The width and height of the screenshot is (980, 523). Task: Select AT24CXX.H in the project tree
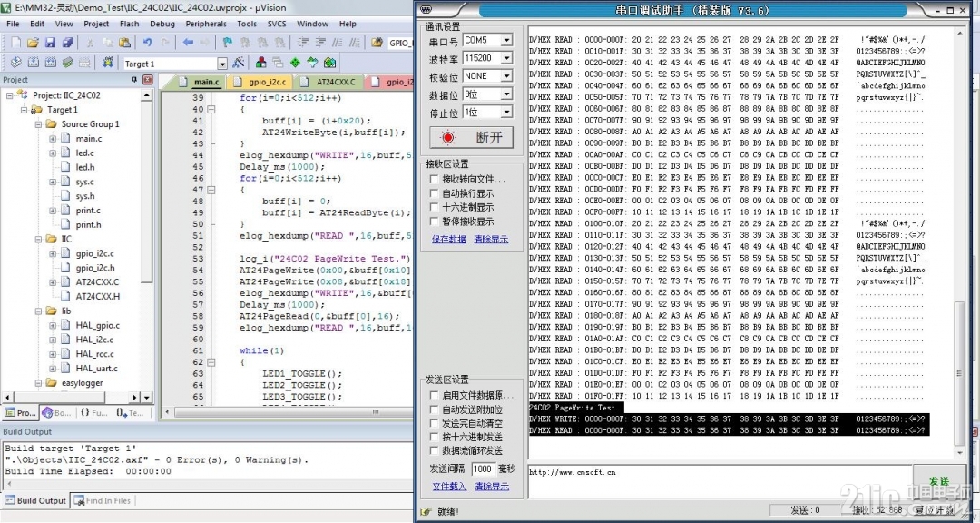pyautogui.click(x=97, y=297)
